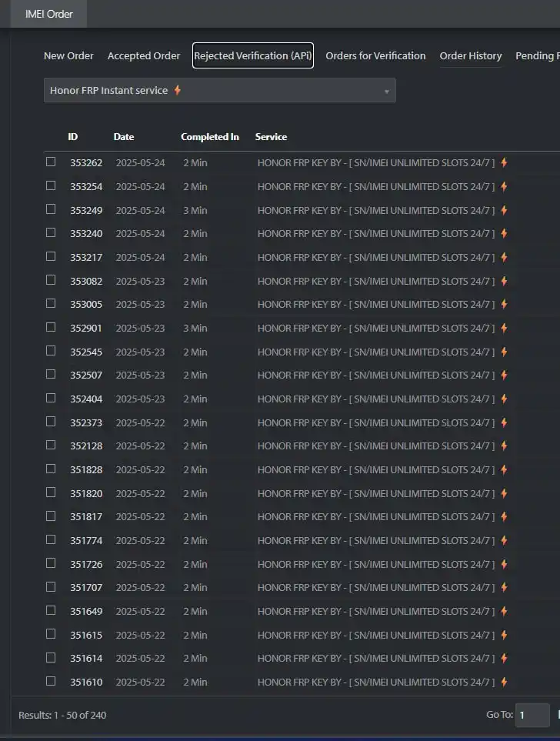Click lightning icon on order 351614 row
Screen dimensions: 560x741
[505, 659]
